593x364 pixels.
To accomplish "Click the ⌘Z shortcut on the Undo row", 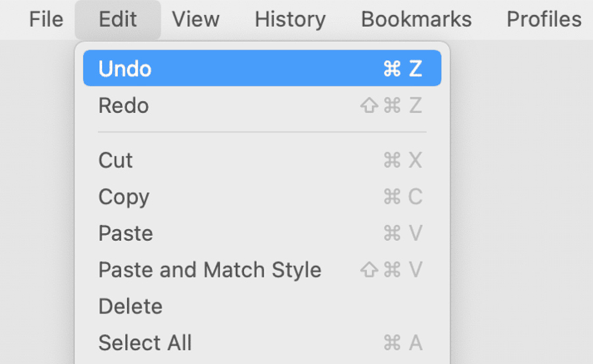I will pyautogui.click(x=403, y=68).
